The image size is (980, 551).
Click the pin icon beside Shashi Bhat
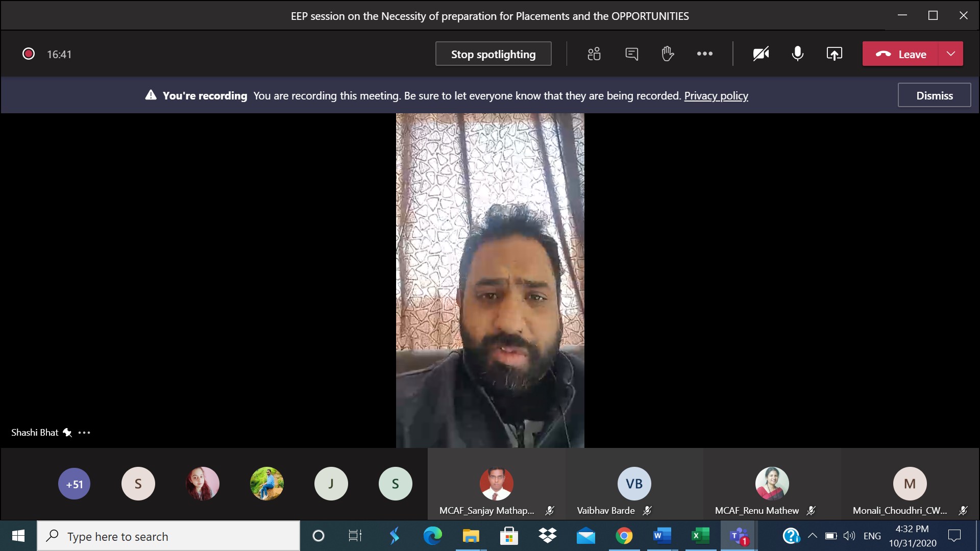pyautogui.click(x=67, y=433)
